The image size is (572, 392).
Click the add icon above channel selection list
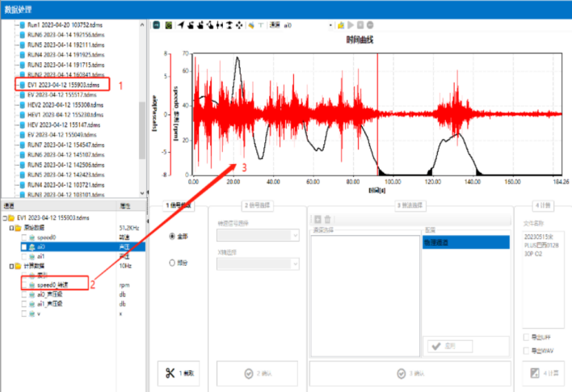click(x=317, y=220)
